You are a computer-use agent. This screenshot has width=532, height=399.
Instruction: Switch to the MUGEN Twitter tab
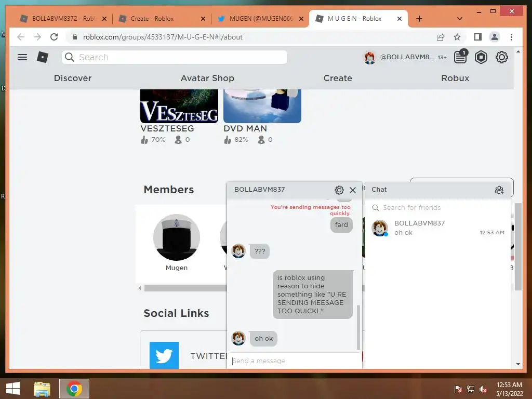click(261, 19)
